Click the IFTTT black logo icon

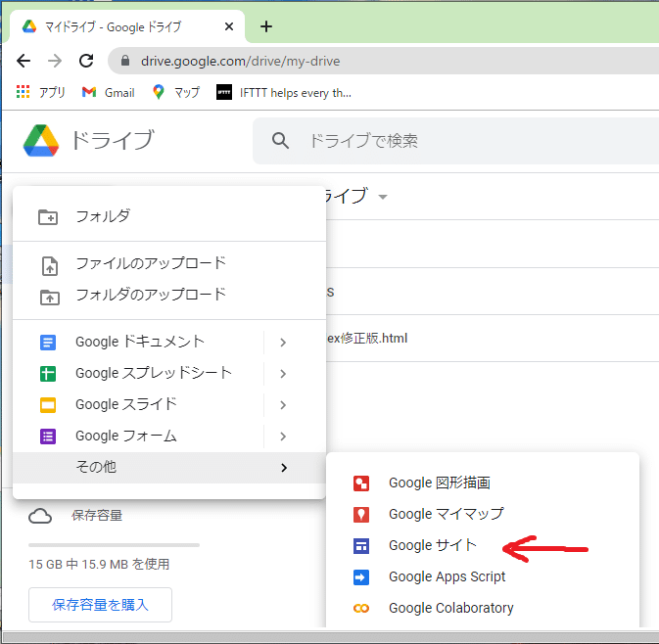[224, 92]
